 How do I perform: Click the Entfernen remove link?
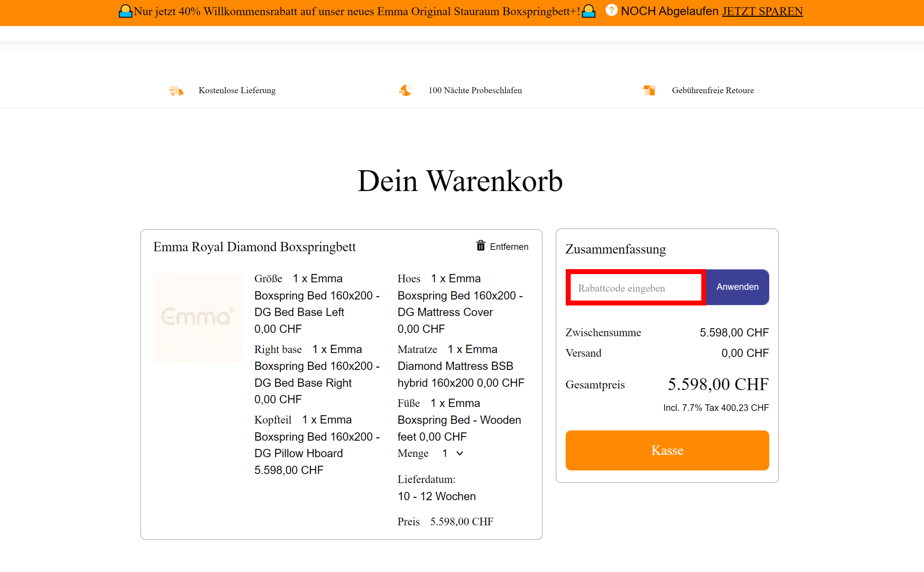point(509,247)
